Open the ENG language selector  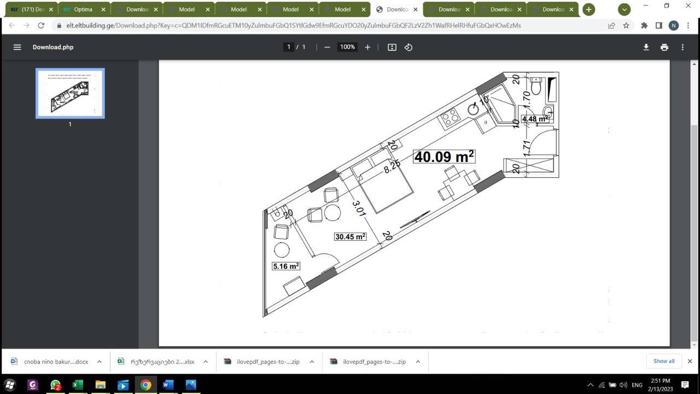637,385
